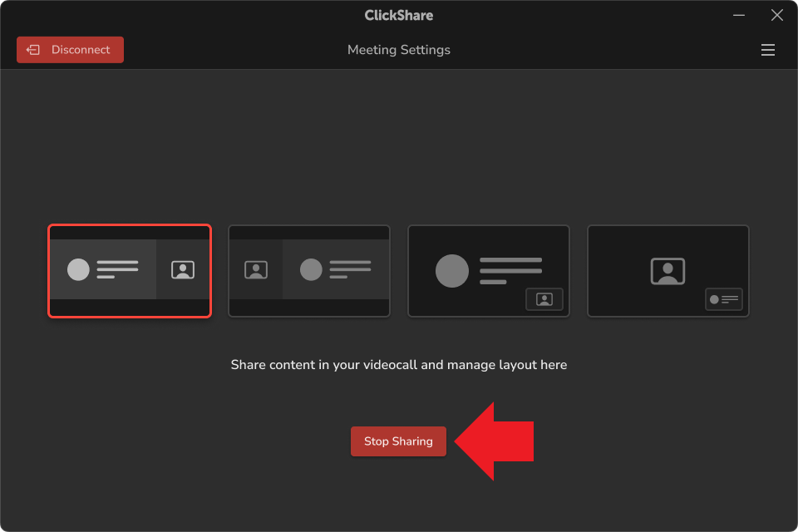Click the content circle in the first layout

(78, 269)
